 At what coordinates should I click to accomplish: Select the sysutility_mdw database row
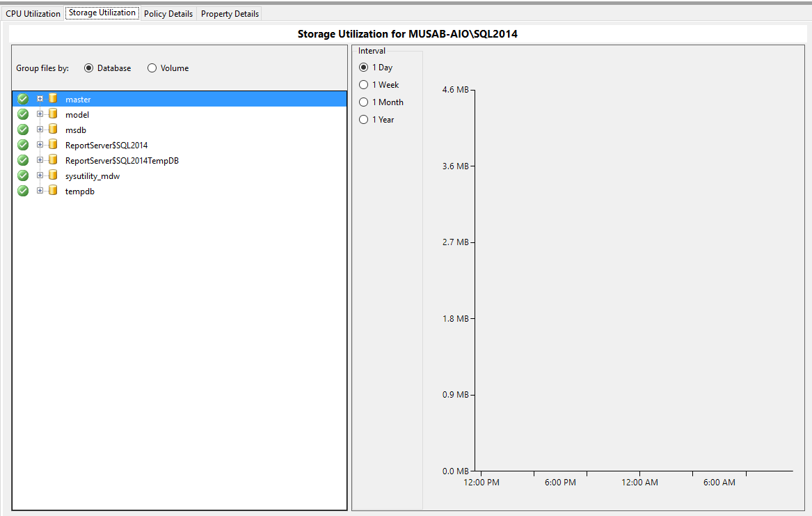pos(180,175)
